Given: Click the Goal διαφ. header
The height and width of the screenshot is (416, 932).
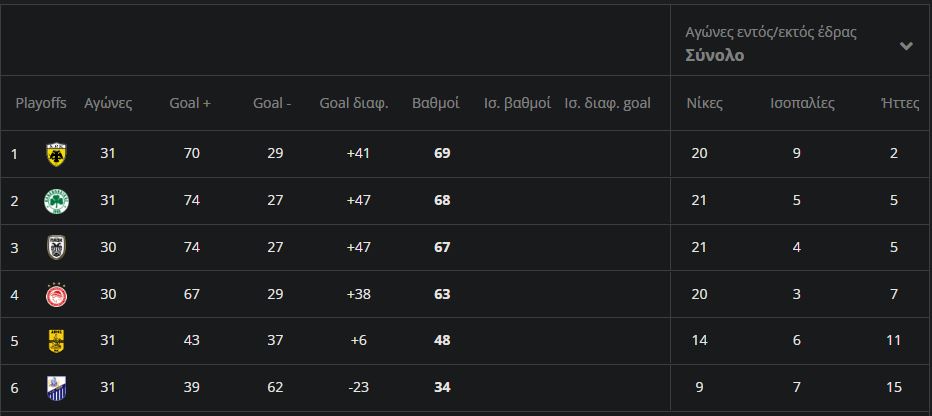Looking at the screenshot, I should 354,103.
